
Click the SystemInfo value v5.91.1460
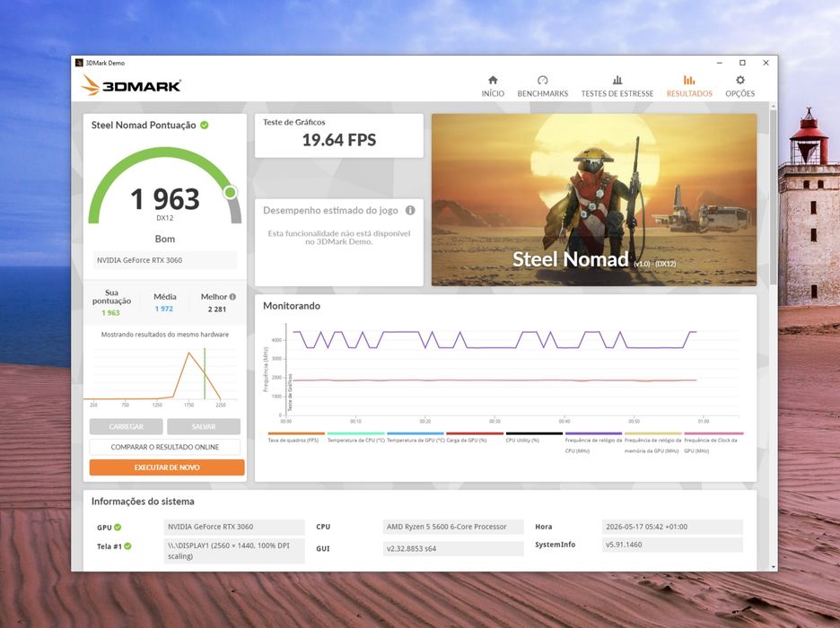[672, 545]
